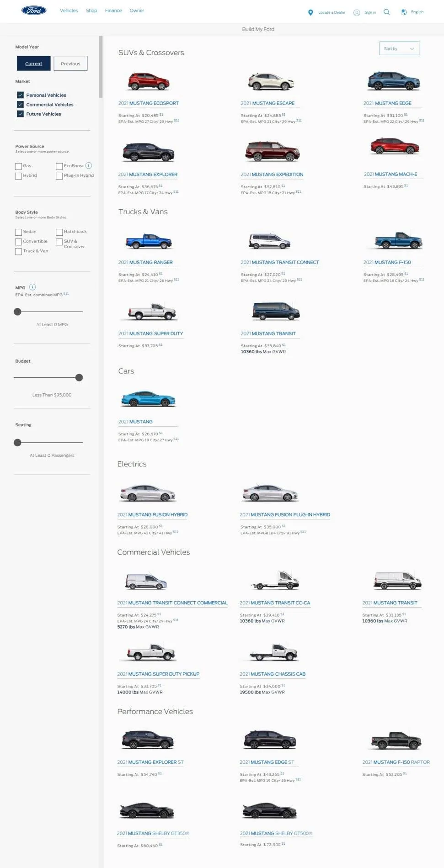Open the 2021 Mustang F-150 link
The width and height of the screenshot is (444, 868).
point(387,262)
